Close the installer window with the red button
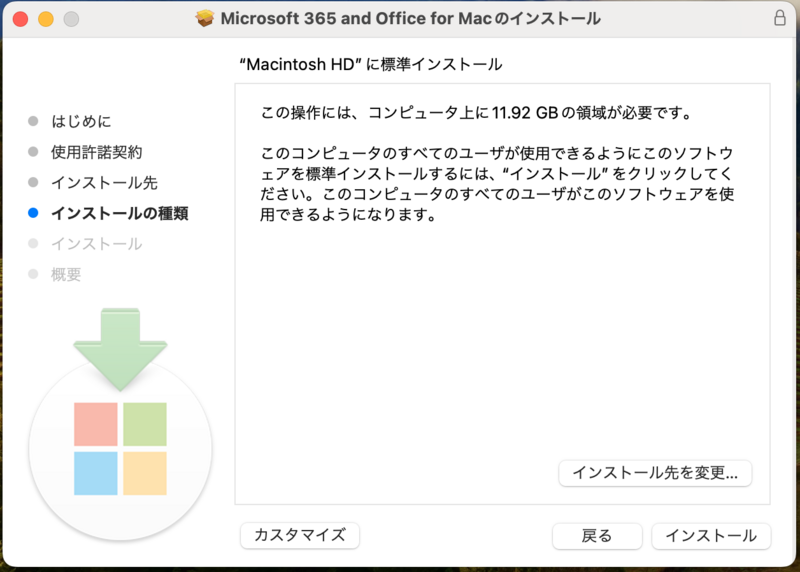800x572 pixels. [x=20, y=19]
